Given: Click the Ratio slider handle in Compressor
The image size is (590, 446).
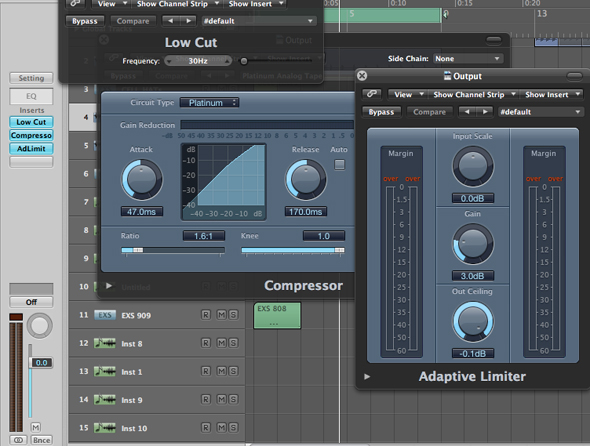Looking at the screenshot, I should click(138, 250).
